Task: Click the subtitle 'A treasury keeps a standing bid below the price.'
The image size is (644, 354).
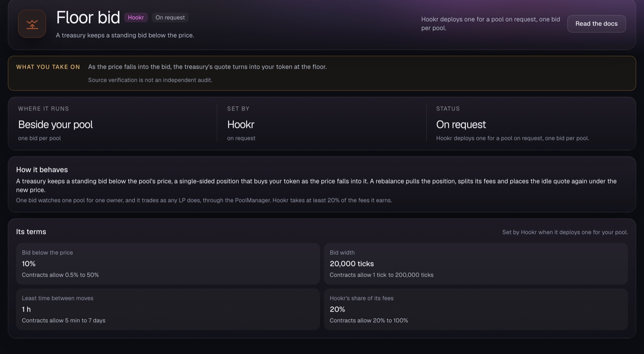Action: click(x=125, y=35)
